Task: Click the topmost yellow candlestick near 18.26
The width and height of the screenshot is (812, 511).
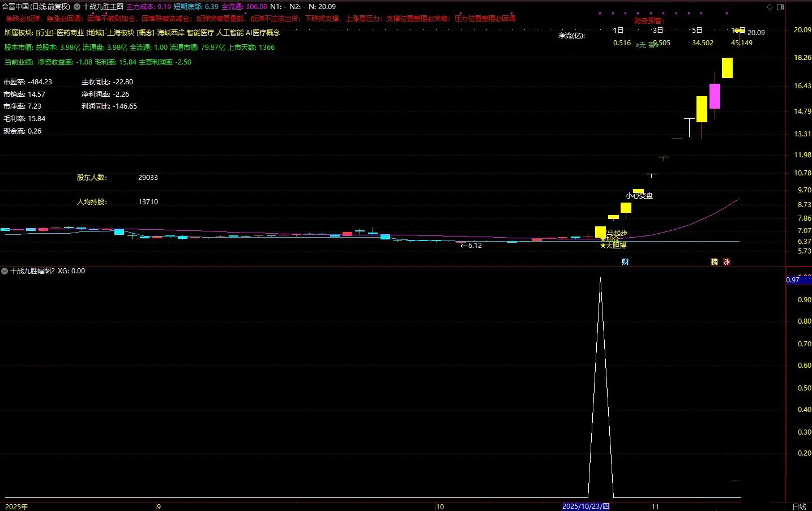Action: click(727, 68)
